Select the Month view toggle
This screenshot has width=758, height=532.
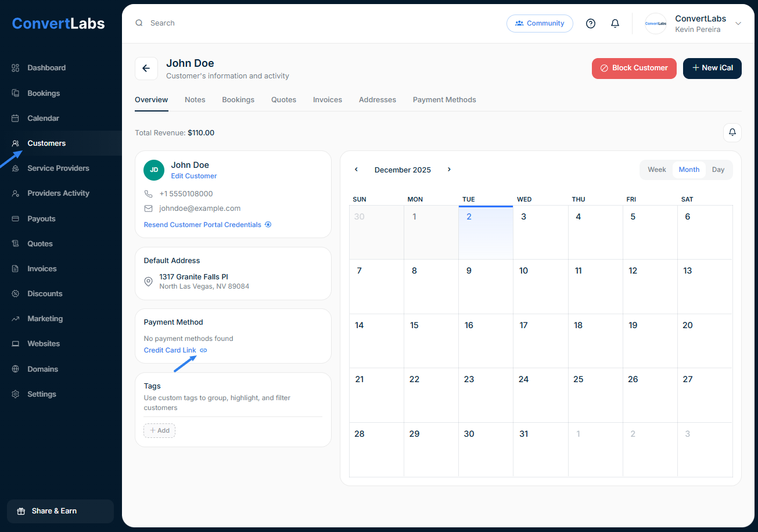click(689, 170)
